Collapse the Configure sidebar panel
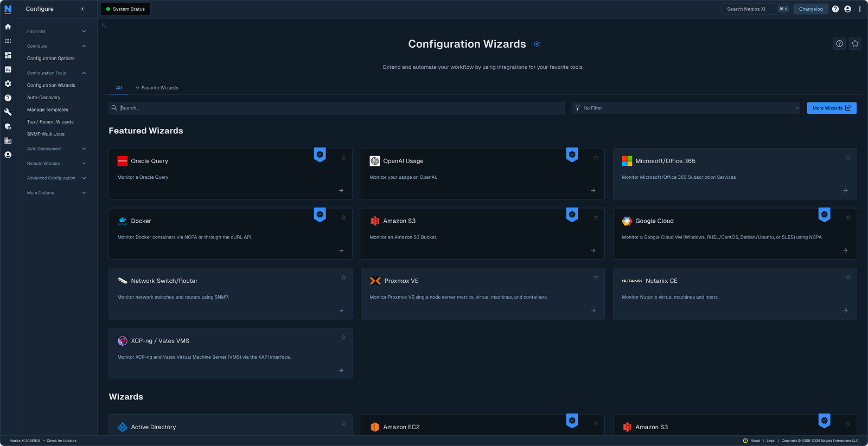Image resolution: width=868 pixels, height=446 pixels. [x=83, y=9]
